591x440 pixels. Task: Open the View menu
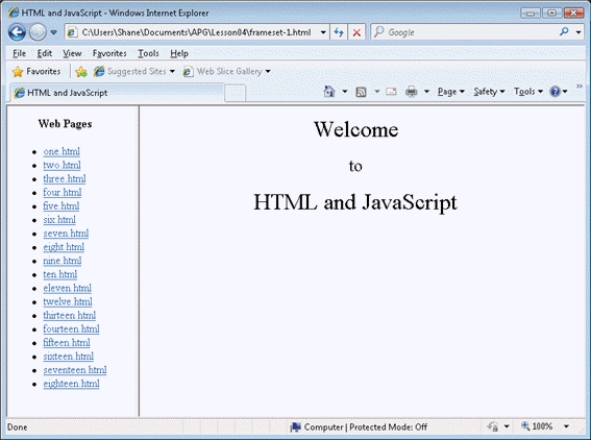(72, 54)
